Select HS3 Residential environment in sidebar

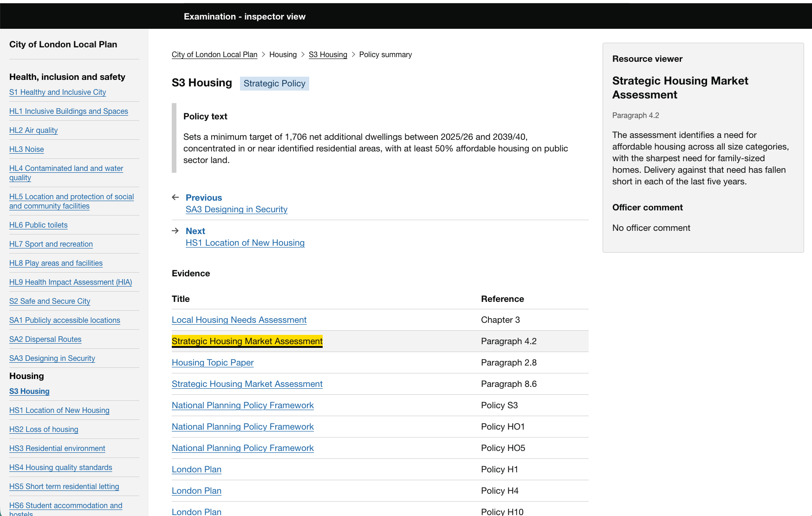click(x=57, y=448)
